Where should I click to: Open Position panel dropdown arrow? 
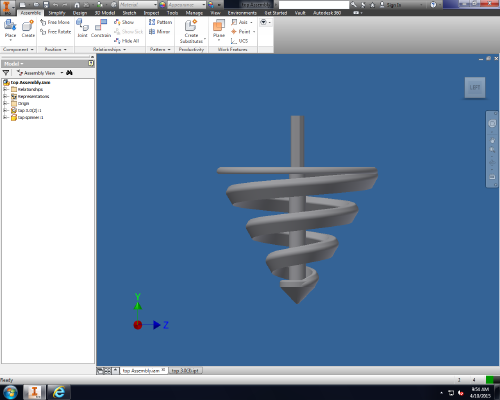pos(65,49)
